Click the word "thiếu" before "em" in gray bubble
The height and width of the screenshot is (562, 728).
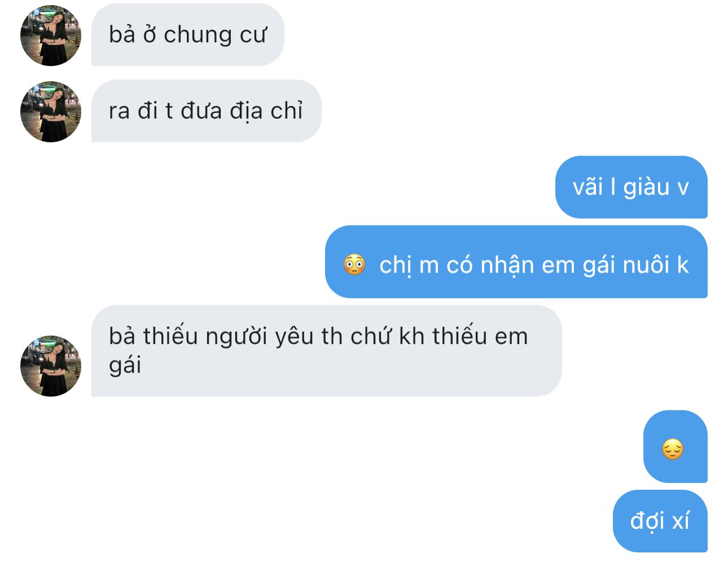[x=459, y=336]
